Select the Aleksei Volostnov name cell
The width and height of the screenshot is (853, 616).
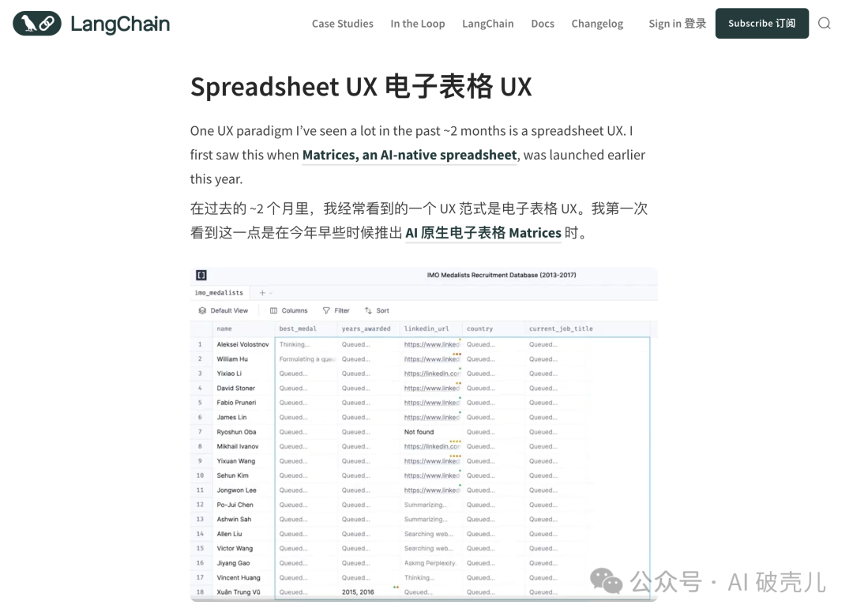click(242, 344)
